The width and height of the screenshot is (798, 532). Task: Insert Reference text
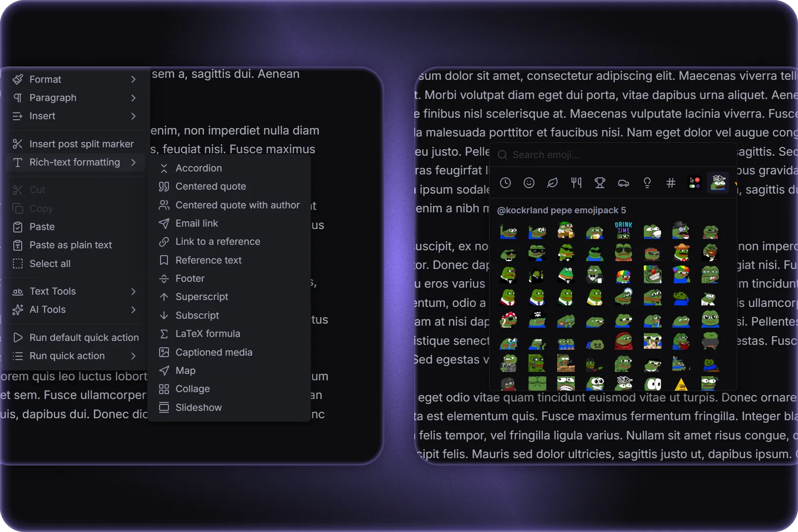(230, 261)
